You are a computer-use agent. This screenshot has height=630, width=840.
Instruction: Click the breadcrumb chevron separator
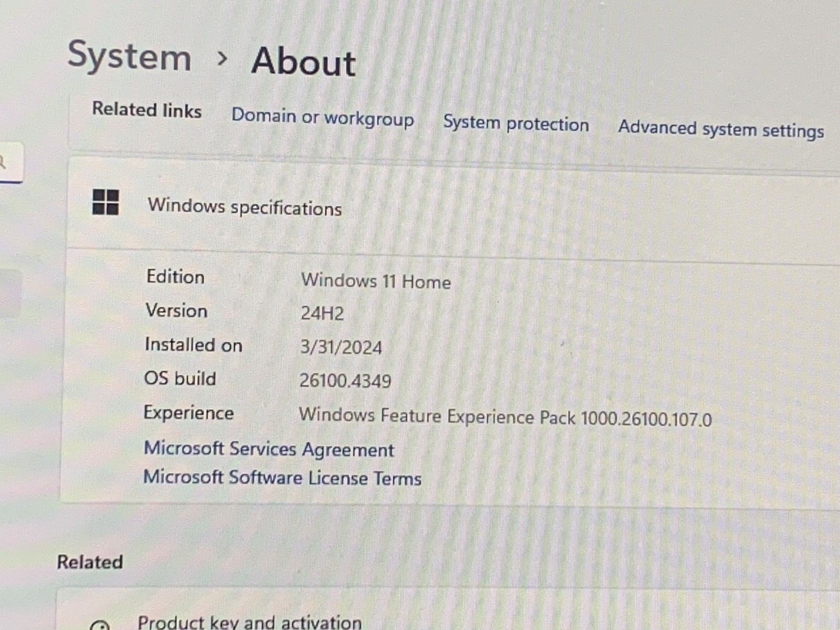(222, 58)
